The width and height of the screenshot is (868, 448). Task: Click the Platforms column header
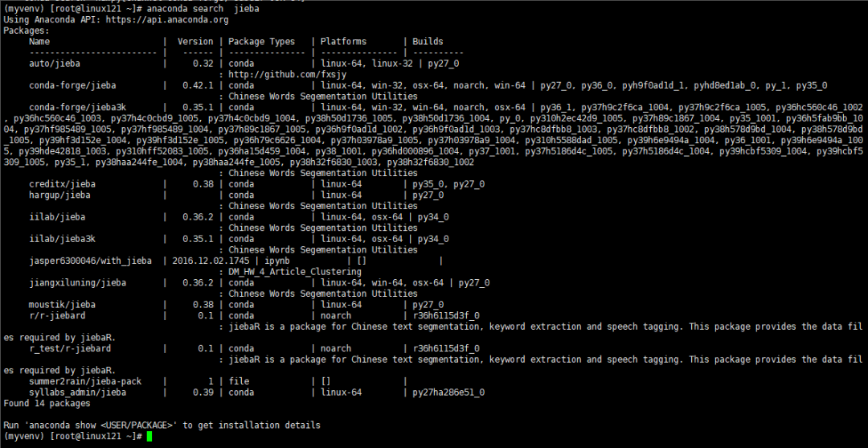[x=343, y=41]
